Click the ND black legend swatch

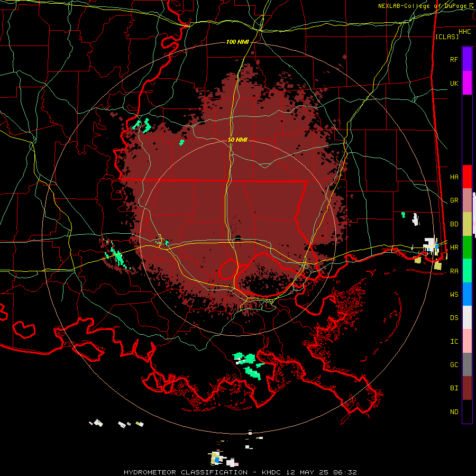[467, 411]
